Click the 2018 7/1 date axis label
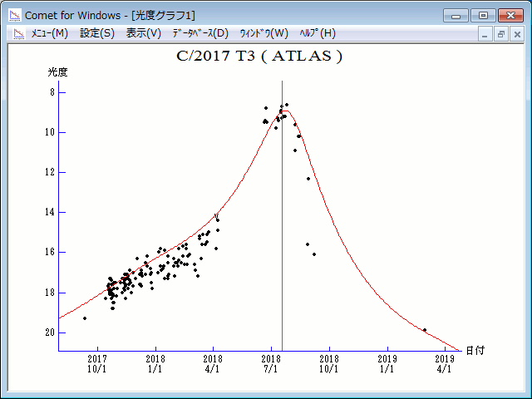The height and width of the screenshot is (399, 532). tap(271, 363)
